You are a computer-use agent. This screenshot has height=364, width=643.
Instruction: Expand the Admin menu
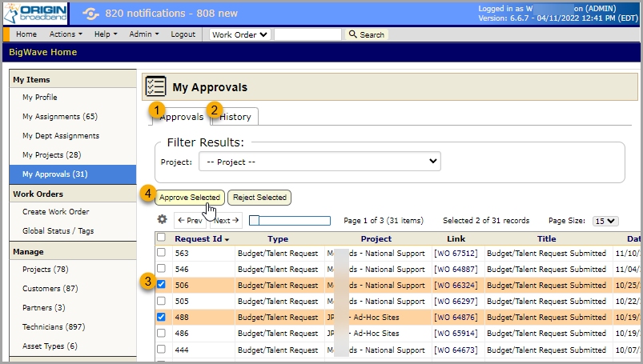[144, 34]
